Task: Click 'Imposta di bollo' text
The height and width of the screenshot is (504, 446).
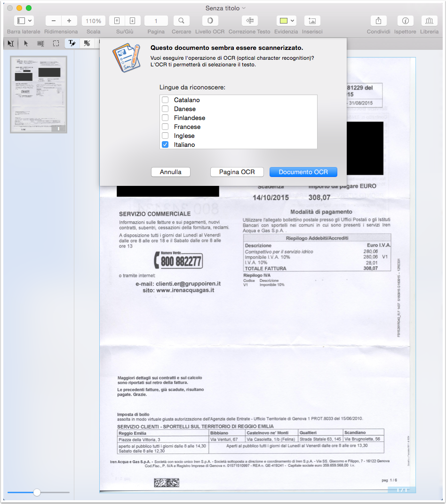Action: pyautogui.click(x=133, y=414)
